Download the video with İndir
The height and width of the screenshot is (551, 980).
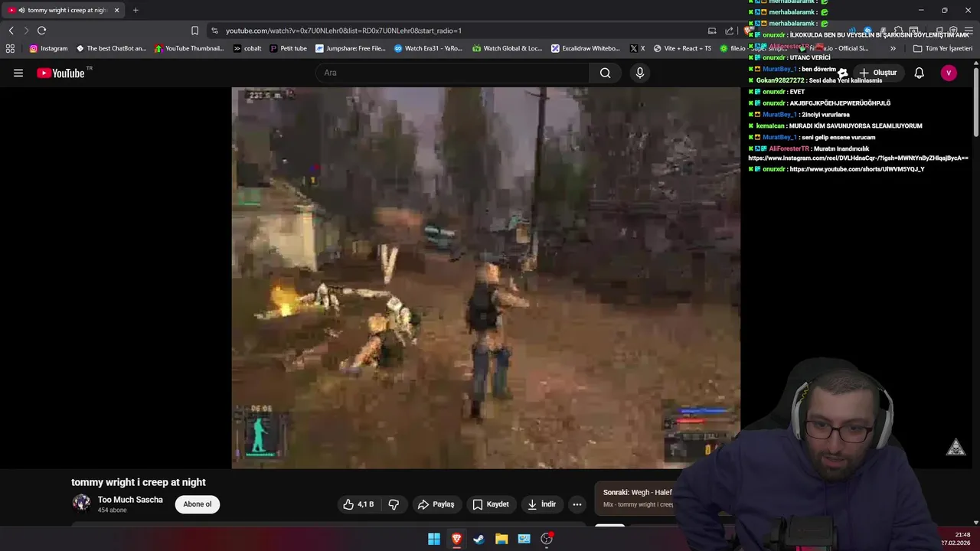[x=541, y=504]
